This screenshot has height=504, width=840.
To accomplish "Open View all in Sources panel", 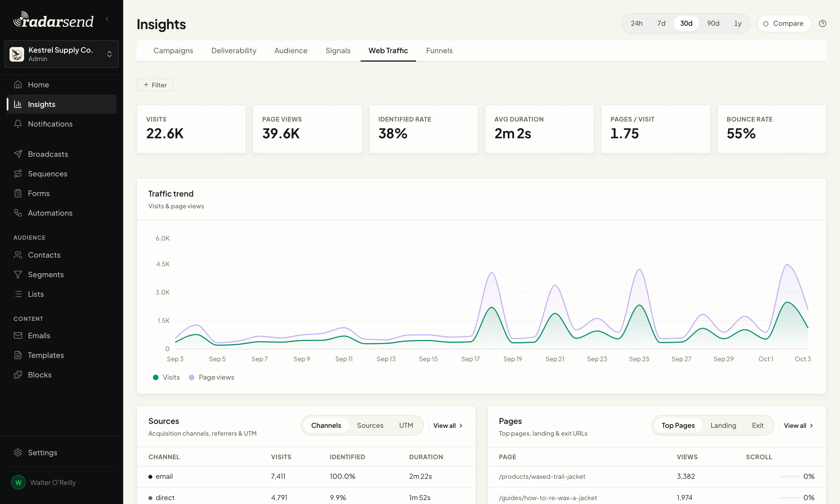I will [x=447, y=426].
